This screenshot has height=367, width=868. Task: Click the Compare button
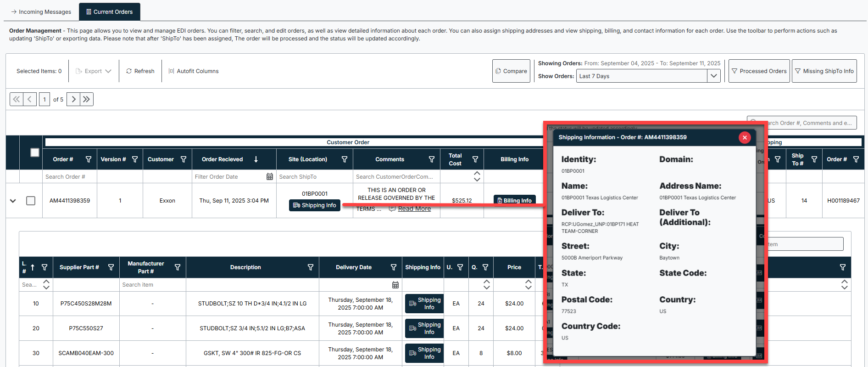pos(511,71)
